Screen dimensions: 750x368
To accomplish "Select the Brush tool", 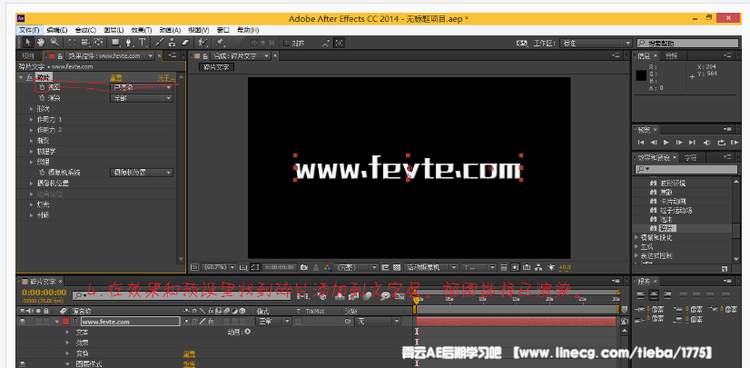I will 160,43.
